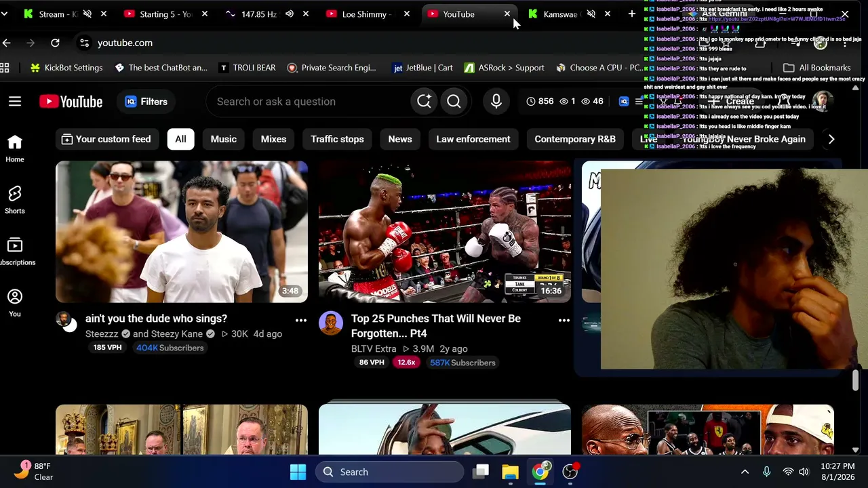Click the YouTube logo
Viewport: 868px width, 488px height.
point(71,102)
